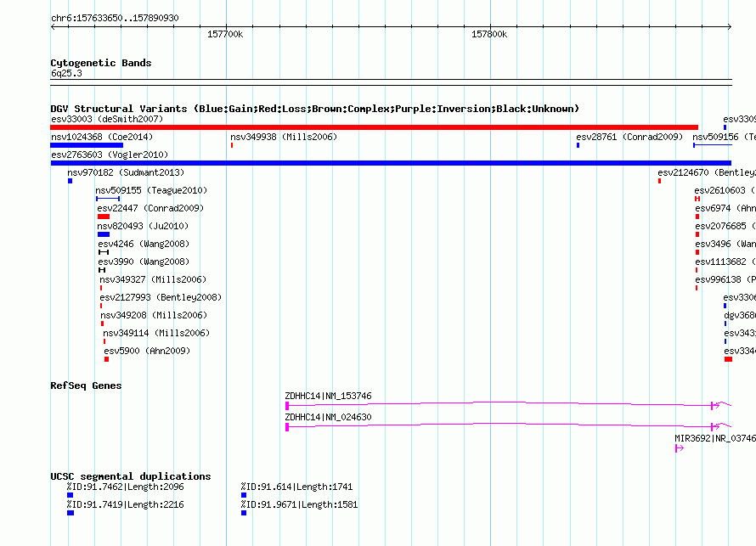Open the esv28761 (Conrad2009) variant label

tap(629, 137)
